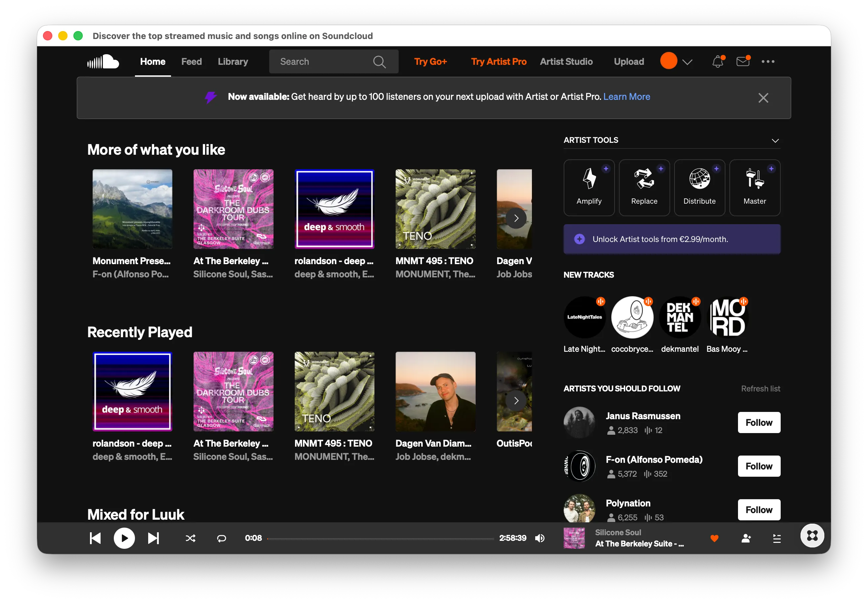868x603 pixels.
Task: Click 'Janus Rasmussen' artist name
Action: pyautogui.click(x=643, y=416)
